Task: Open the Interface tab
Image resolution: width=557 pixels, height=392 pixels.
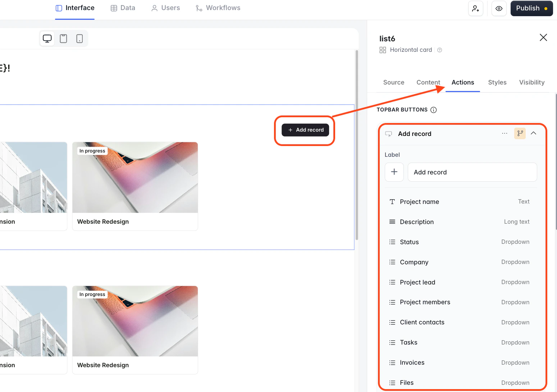Action: point(75,8)
